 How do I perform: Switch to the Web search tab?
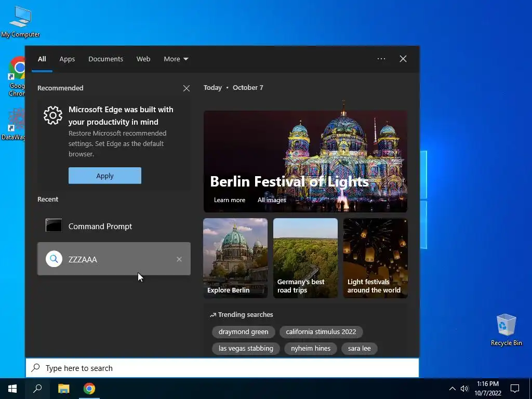[143, 59]
